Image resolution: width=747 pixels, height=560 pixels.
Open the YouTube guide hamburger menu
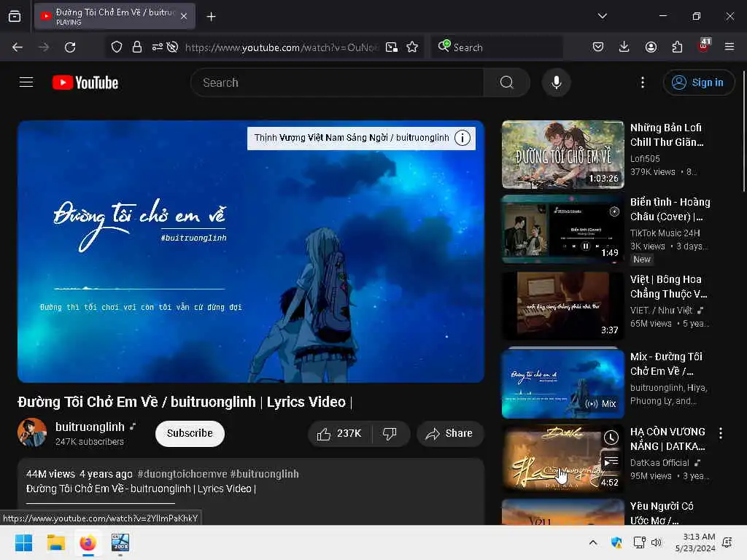[x=26, y=82]
